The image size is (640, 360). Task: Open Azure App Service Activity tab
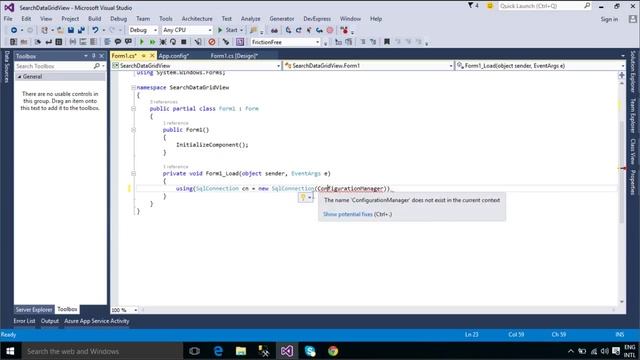tap(97, 321)
